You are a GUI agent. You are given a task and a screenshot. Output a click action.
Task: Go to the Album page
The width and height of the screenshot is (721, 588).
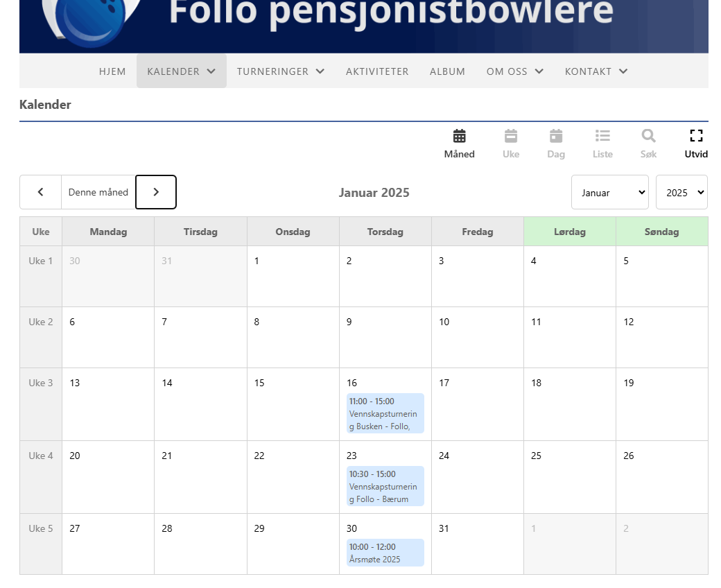[447, 71]
